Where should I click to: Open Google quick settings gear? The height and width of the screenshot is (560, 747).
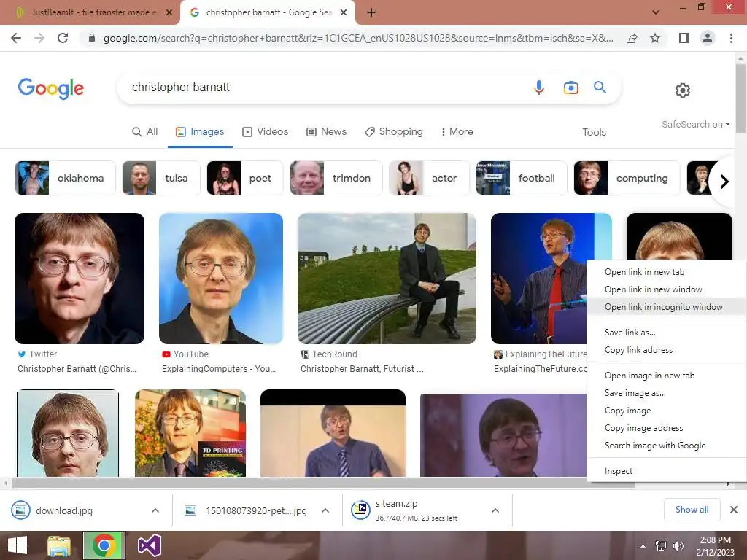pos(683,90)
